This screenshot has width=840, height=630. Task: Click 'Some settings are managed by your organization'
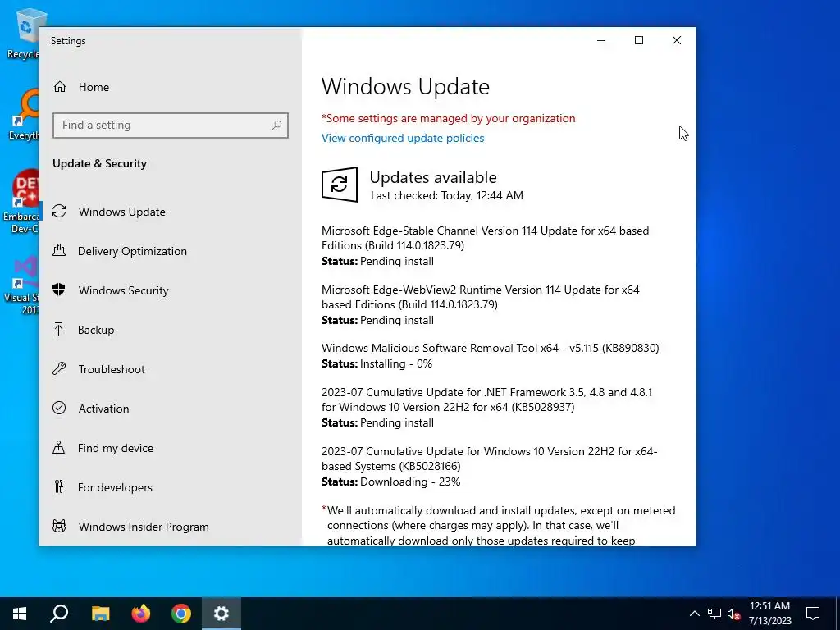coord(449,118)
